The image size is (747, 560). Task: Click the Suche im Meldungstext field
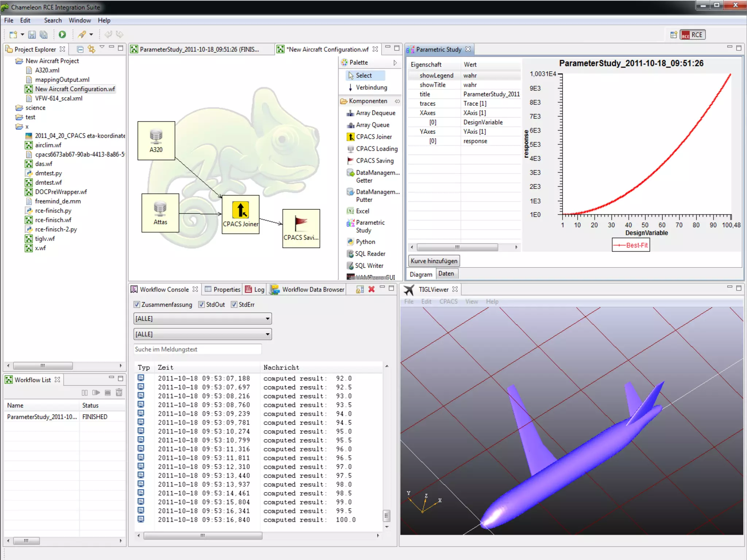pyautogui.click(x=197, y=349)
